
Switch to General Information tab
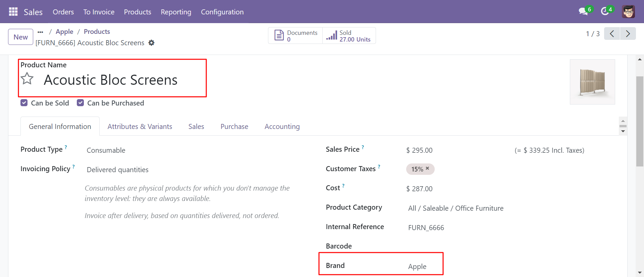click(x=60, y=126)
